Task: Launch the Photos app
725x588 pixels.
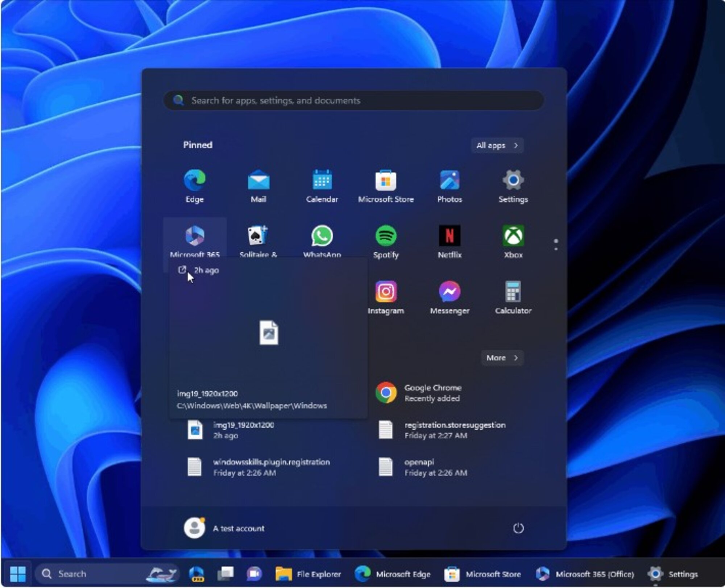Action: pyautogui.click(x=449, y=186)
